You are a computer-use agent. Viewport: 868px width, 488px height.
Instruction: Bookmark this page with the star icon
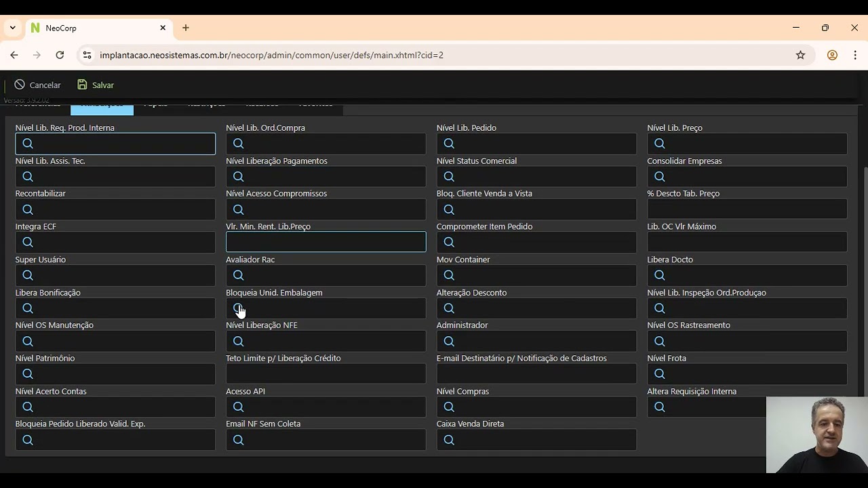coord(800,55)
